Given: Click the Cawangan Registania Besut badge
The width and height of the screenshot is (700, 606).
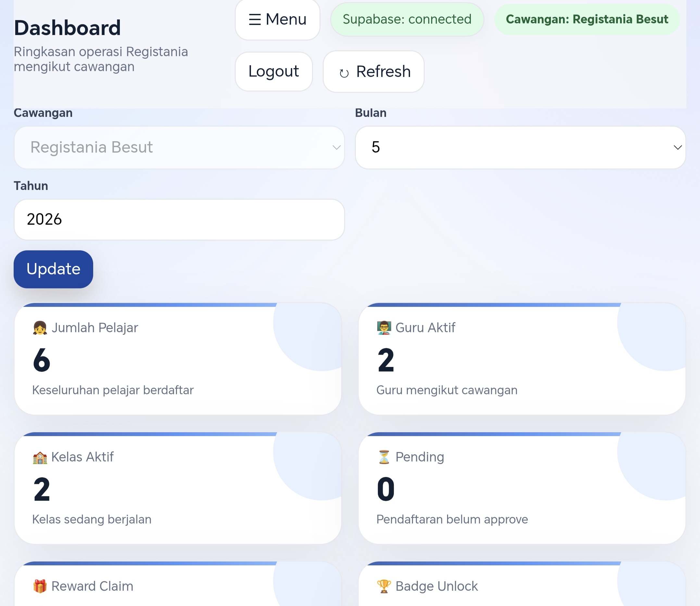Looking at the screenshot, I should pos(587,19).
